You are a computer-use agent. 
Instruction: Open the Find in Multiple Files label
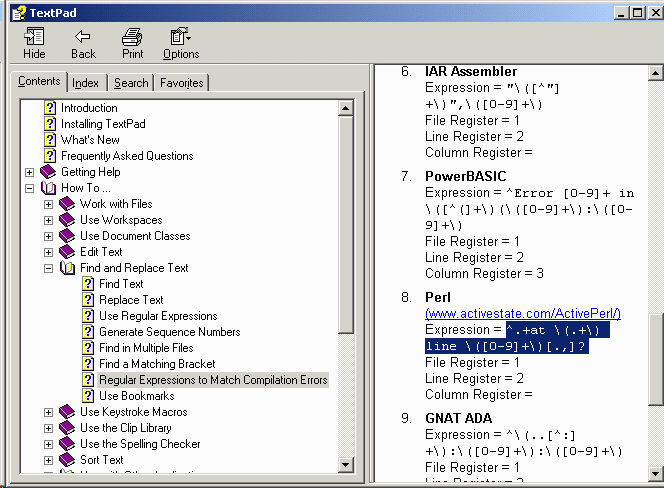pos(146,348)
